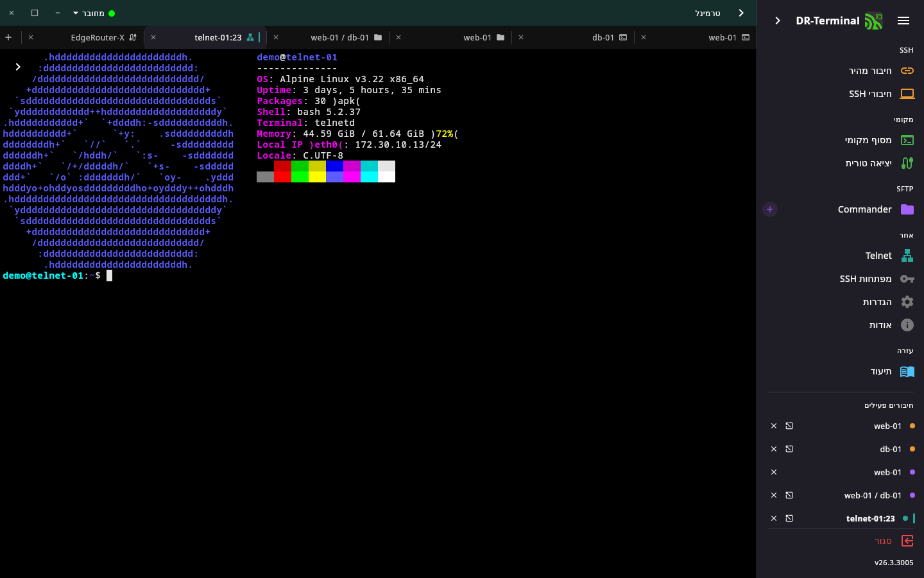Close the EdgeRouter-X tab
The width and height of the screenshot is (924, 578).
pos(31,37)
